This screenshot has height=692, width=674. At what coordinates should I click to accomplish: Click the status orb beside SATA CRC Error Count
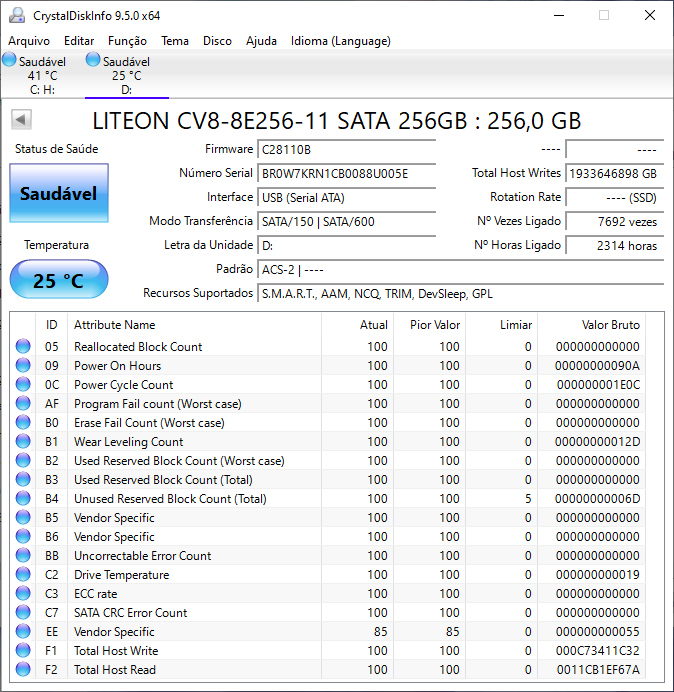[23, 613]
